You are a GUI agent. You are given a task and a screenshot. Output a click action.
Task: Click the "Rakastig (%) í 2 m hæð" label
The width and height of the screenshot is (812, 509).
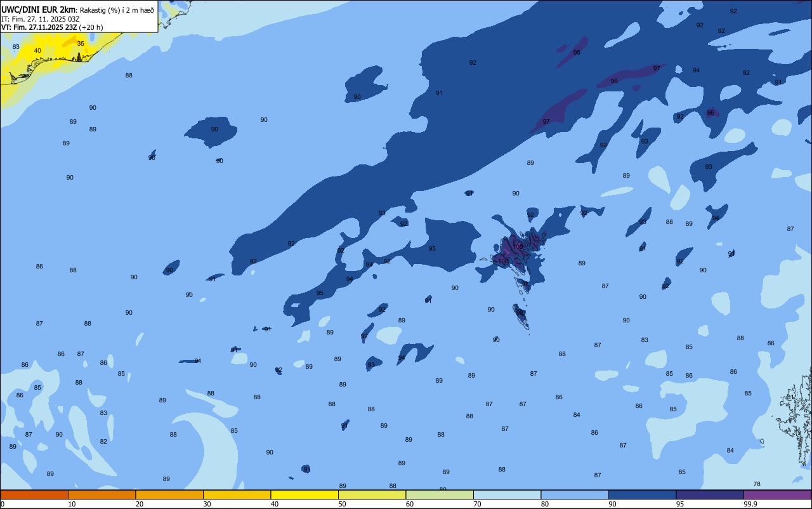point(117,10)
